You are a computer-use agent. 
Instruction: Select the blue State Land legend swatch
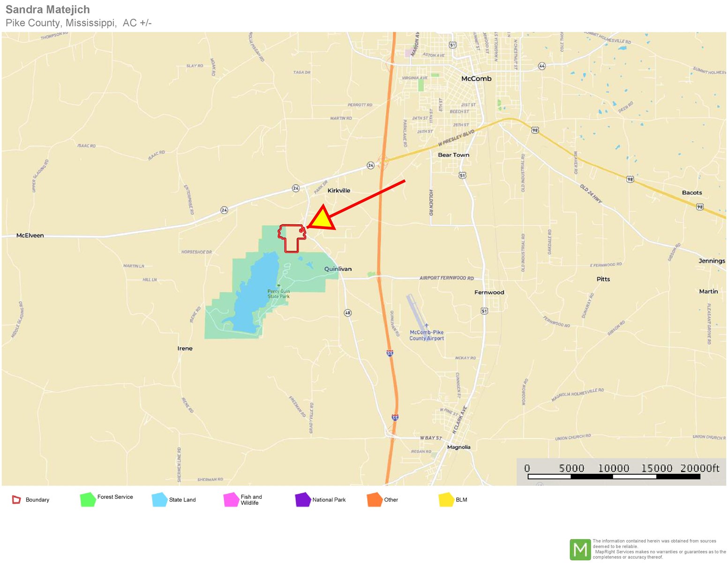point(159,500)
